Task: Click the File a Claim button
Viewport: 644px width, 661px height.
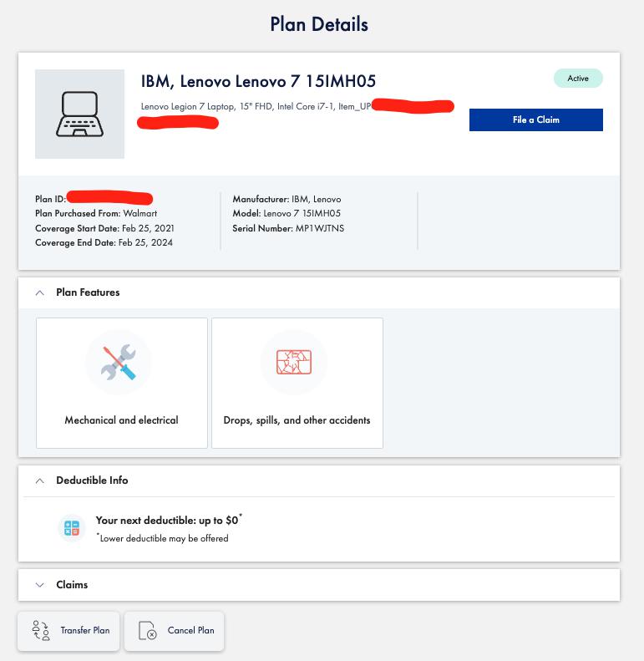Action: coord(535,119)
